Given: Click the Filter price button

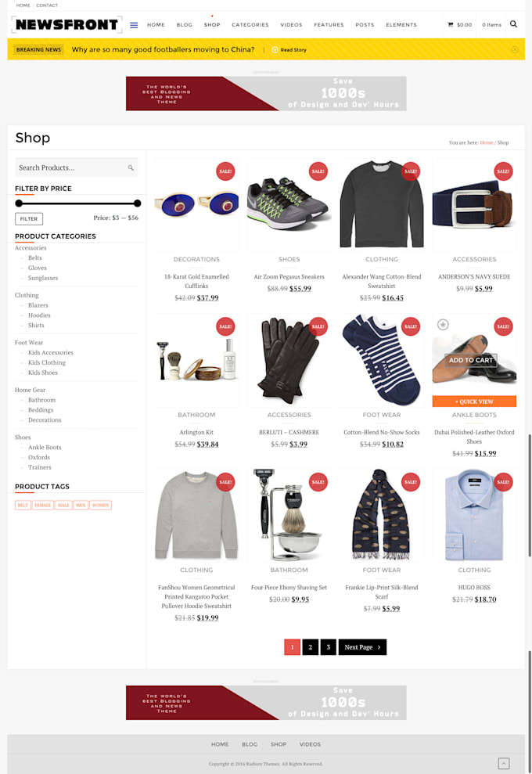Looking at the screenshot, I should click(x=29, y=218).
